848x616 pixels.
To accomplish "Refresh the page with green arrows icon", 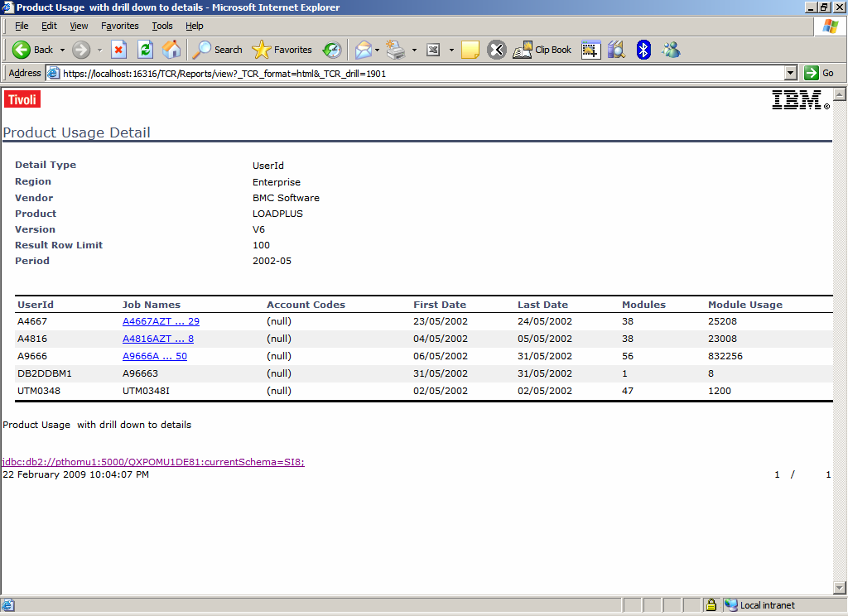I will tap(145, 50).
